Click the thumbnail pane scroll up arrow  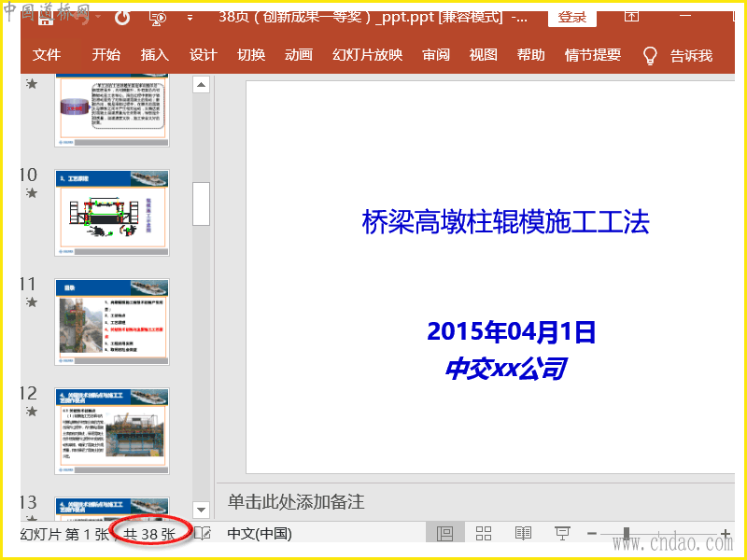point(201,85)
